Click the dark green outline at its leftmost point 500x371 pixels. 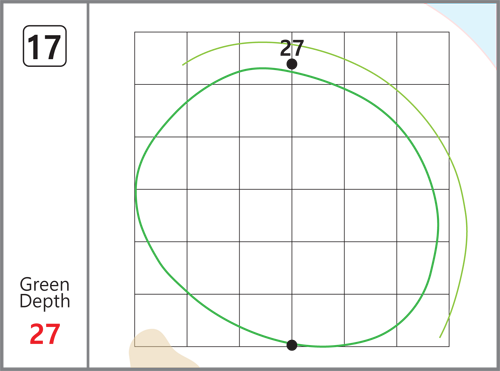tap(136, 190)
